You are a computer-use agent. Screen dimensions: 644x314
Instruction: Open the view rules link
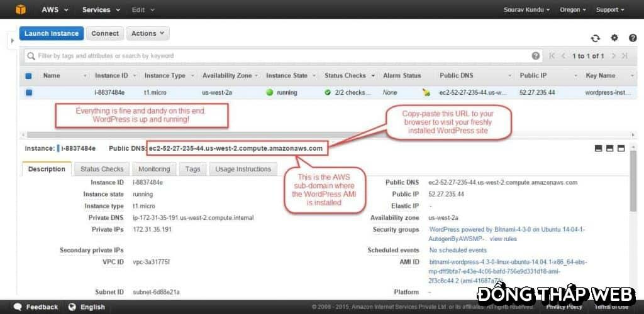click(503, 239)
